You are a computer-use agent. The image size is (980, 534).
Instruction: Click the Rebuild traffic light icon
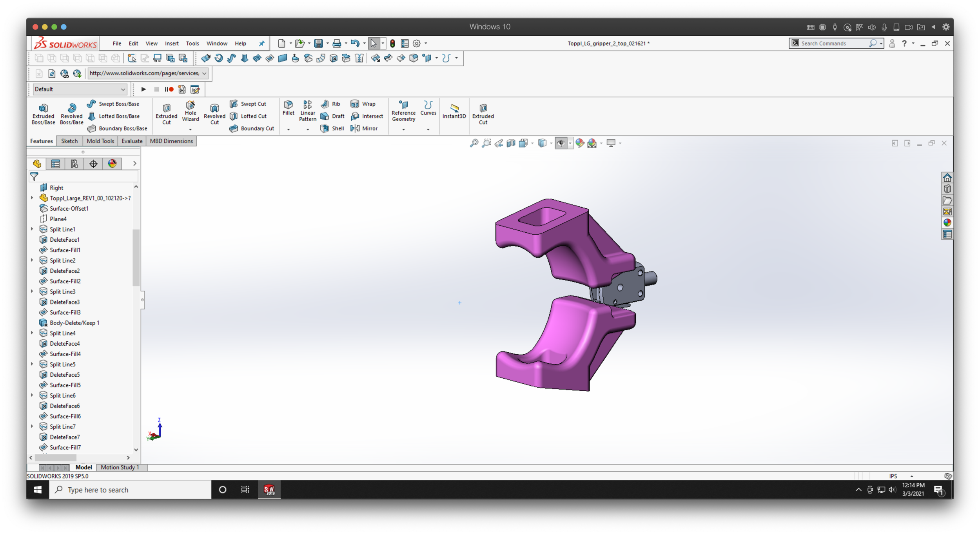[392, 43]
